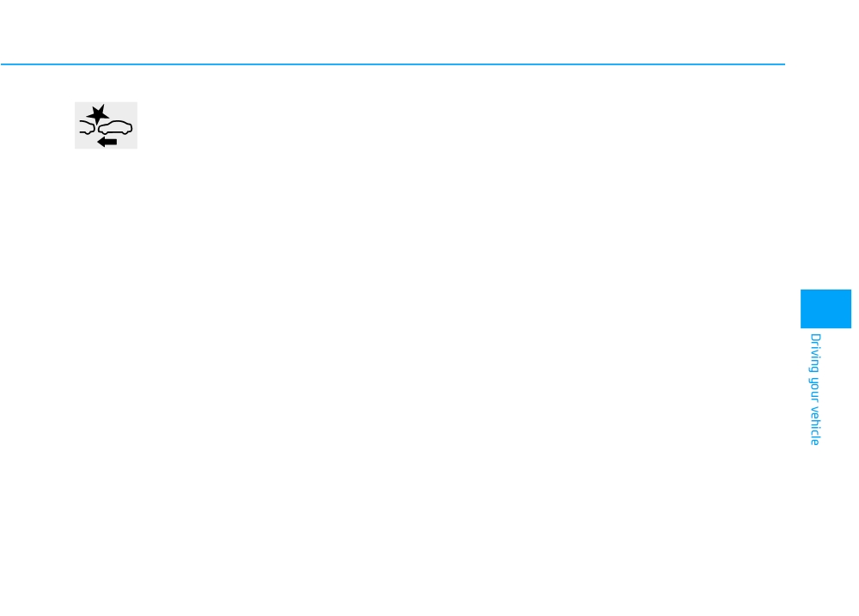Image resolution: width=859 pixels, height=616 pixels.
Task: Select the full car outline in the icon
Action: (115, 128)
